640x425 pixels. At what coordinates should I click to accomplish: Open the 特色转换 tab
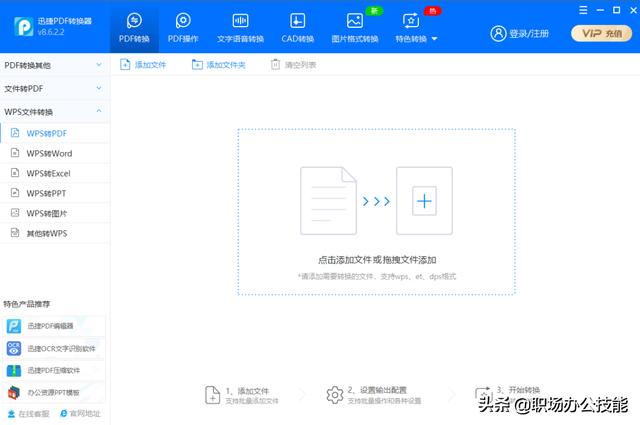411,29
